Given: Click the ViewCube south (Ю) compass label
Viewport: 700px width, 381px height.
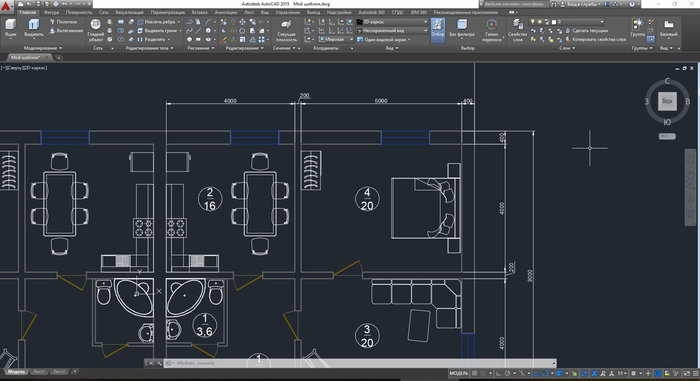Looking at the screenshot, I should [x=667, y=122].
